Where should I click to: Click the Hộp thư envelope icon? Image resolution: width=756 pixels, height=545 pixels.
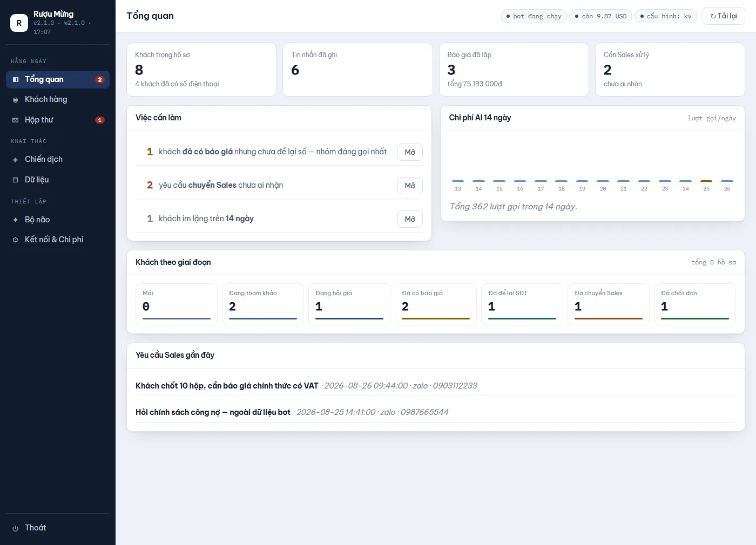coord(16,120)
